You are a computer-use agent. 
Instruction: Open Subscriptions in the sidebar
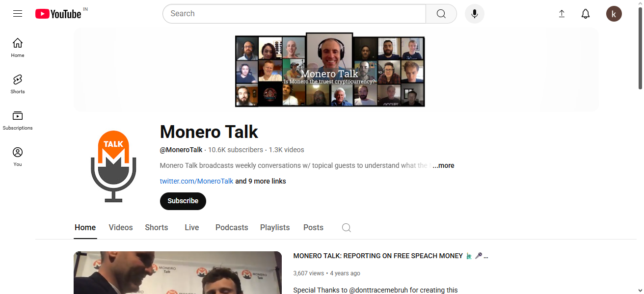point(18,120)
